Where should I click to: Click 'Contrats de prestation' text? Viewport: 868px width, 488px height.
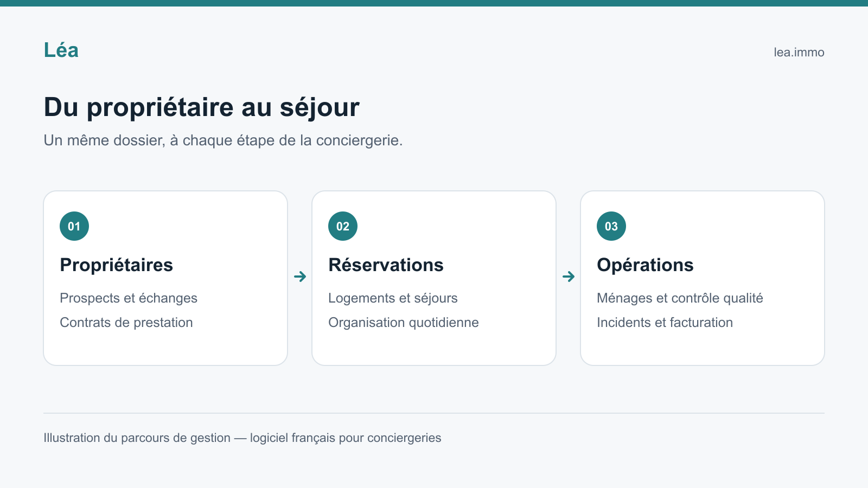click(126, 323)
